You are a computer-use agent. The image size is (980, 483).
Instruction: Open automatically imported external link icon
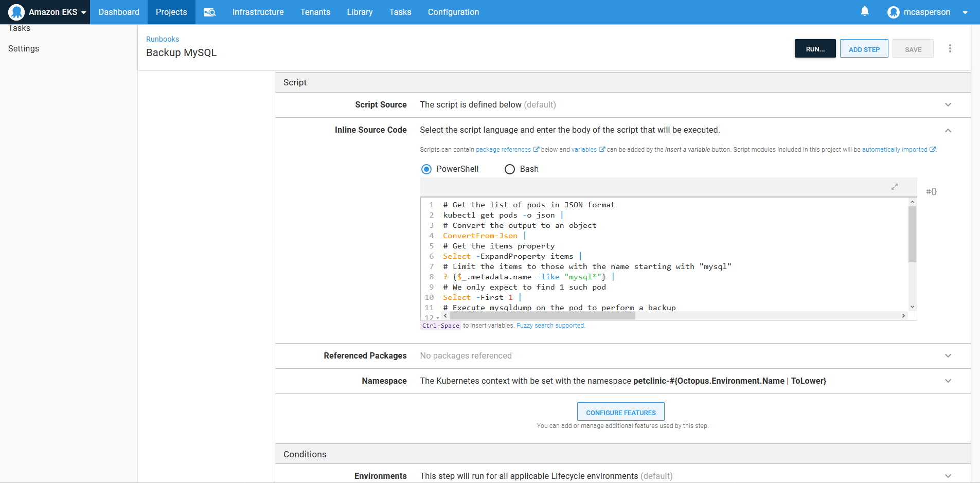tap(932, 150)
